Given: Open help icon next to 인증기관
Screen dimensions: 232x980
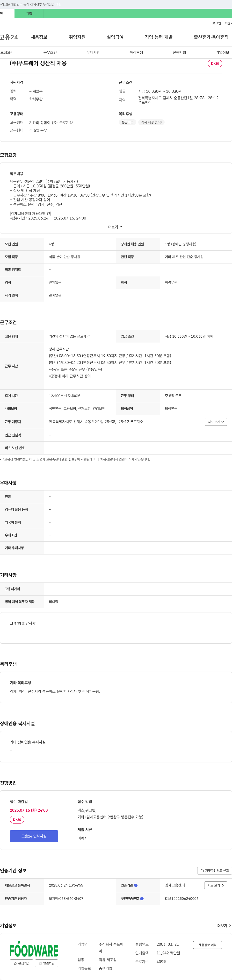Looking at the screenshot, I should coord(136,885).
